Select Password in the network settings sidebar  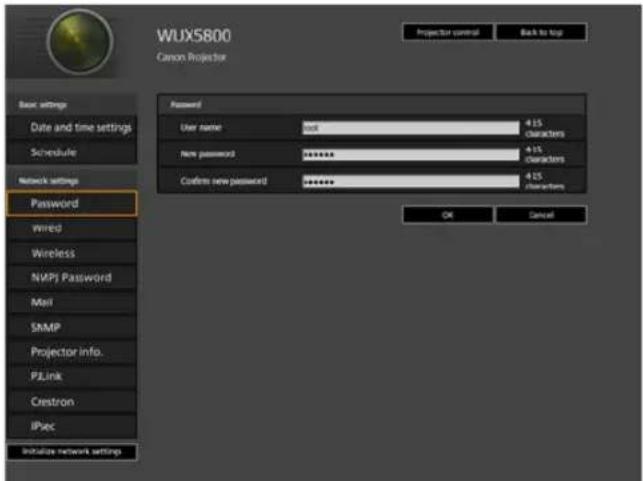[72, 203]
